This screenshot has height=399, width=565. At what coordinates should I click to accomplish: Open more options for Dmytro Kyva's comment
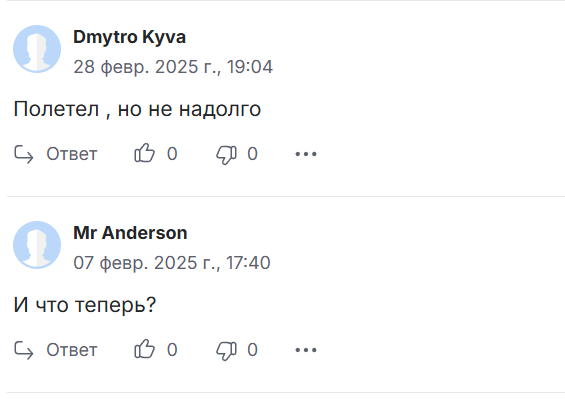(306, 154)
